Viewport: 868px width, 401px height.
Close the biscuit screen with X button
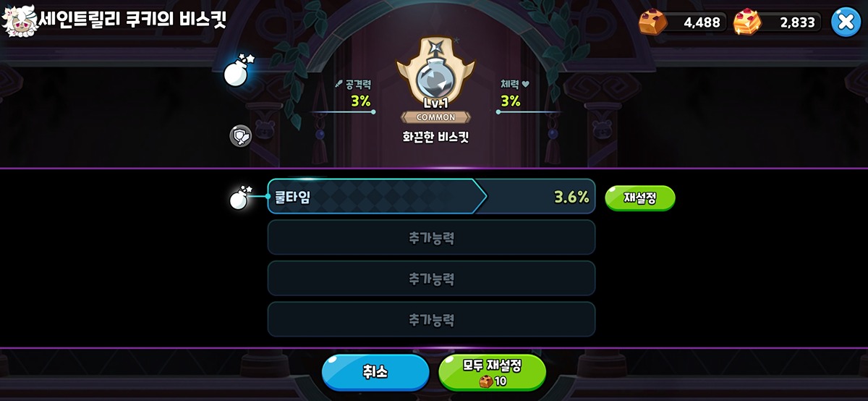pyautogui.click(x=846, y=22)
